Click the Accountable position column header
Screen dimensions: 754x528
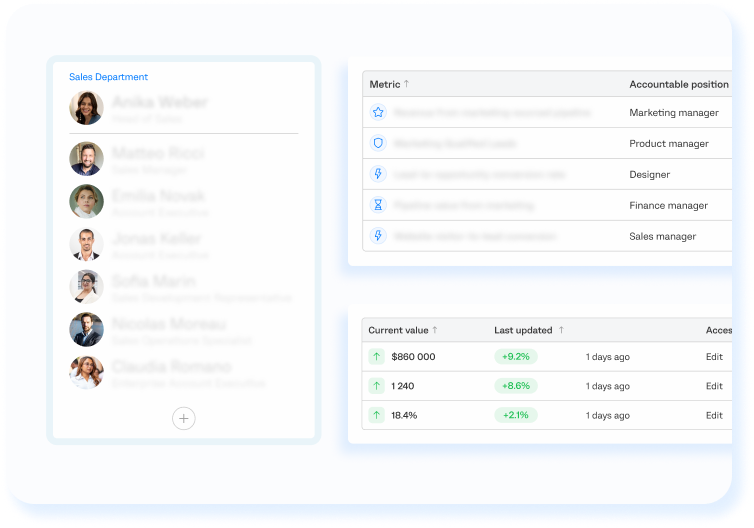[679, 84]
